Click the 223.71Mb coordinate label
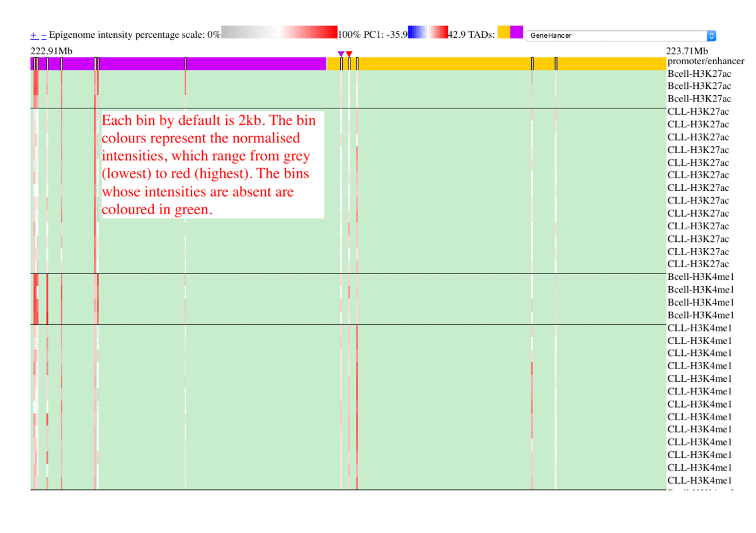Screen dimensions: 756x533 [x=686, y=49]
